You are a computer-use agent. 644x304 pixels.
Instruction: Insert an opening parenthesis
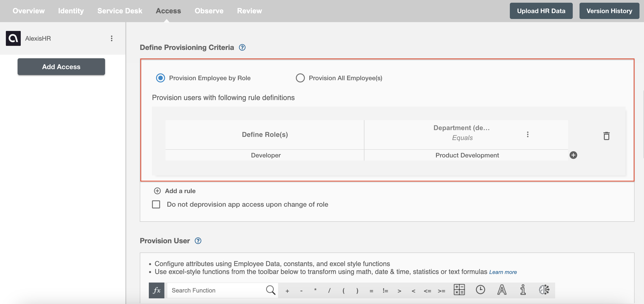(343, 290)
